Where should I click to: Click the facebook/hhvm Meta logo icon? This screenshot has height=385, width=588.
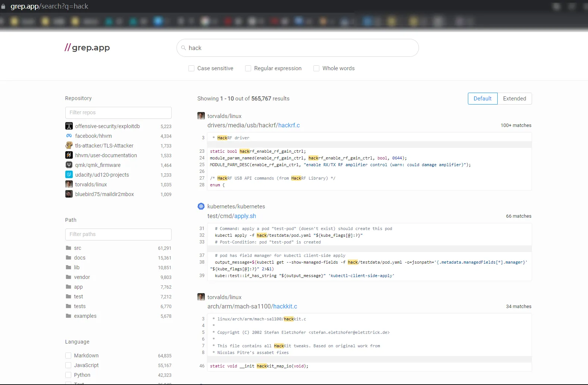click(69, 136)
